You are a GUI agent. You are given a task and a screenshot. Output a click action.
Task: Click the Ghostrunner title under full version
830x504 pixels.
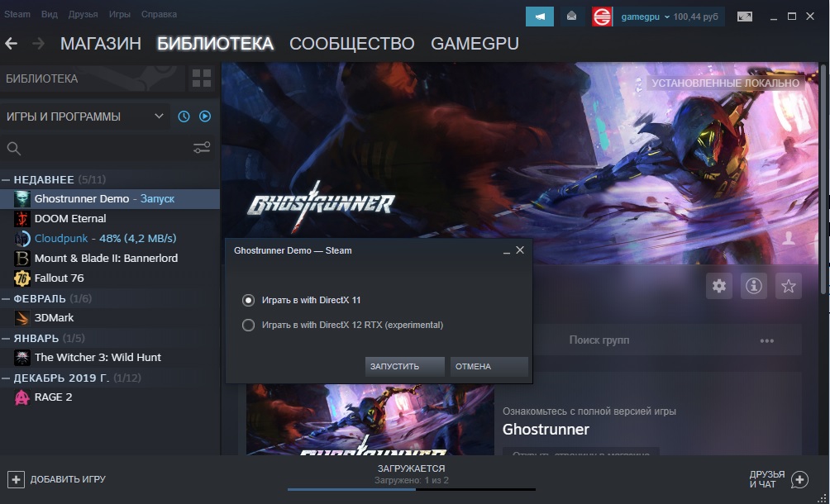coord(546,430)
